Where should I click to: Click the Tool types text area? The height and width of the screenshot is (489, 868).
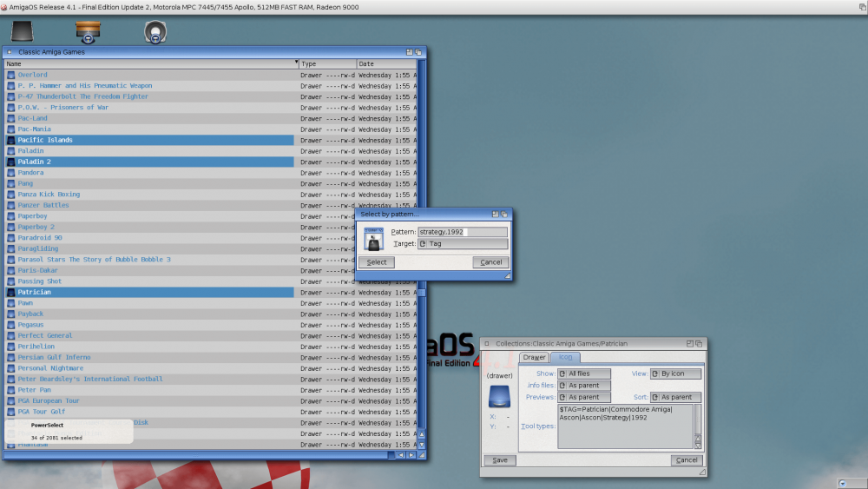pyautogui.click(x=625, y=426)
